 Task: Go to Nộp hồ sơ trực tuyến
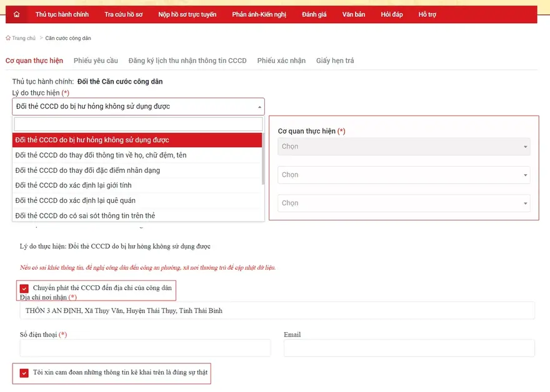point(187,14)
